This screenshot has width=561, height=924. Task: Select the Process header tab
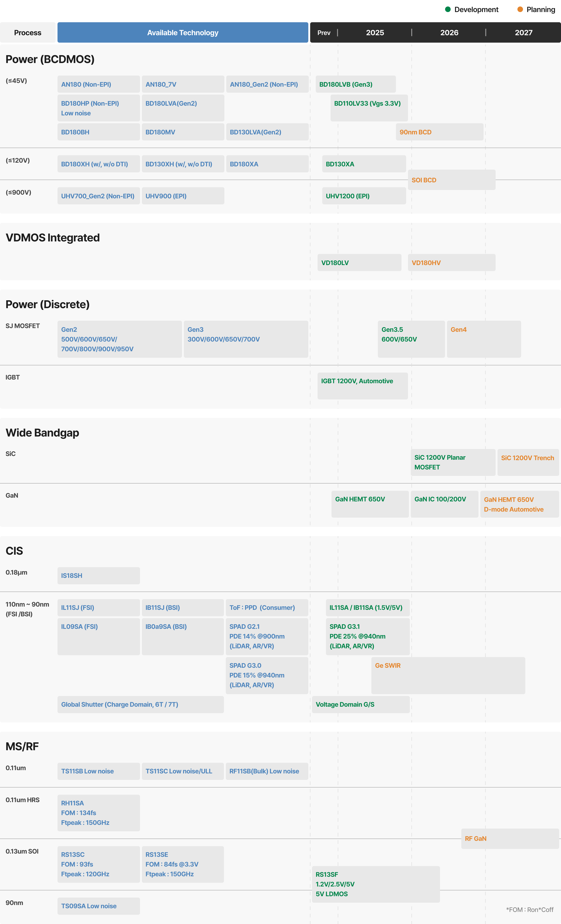(x=28, y=33)
